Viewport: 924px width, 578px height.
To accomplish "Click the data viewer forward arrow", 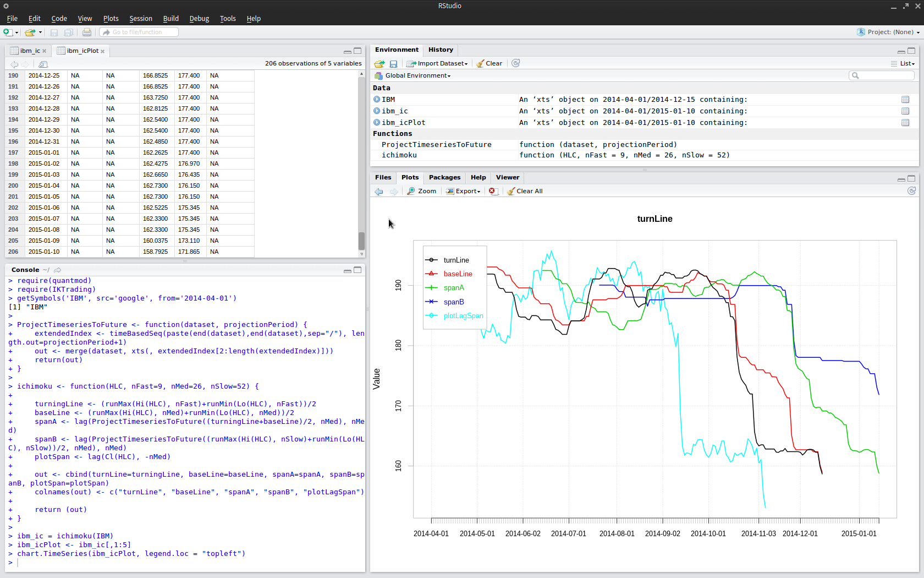I will [25, 64].
